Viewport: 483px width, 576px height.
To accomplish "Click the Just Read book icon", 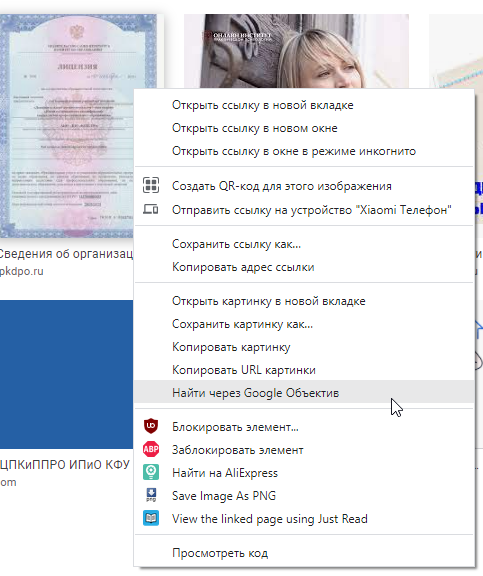I will 151,518.
